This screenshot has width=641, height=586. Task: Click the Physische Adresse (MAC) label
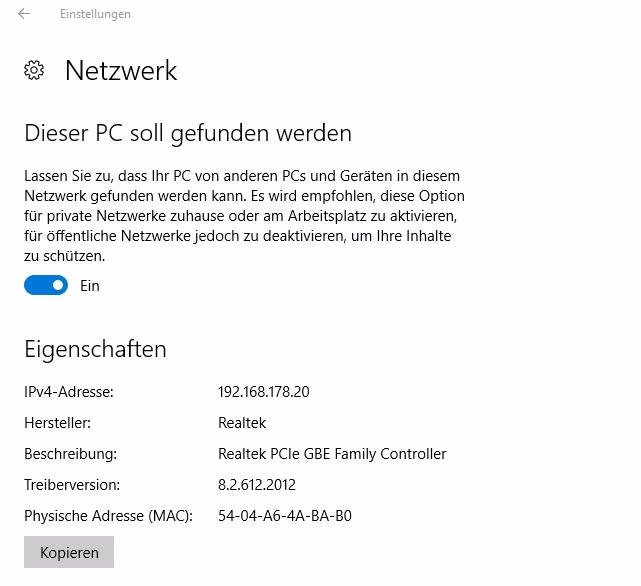pyautogui.click(x=108, y=516)
